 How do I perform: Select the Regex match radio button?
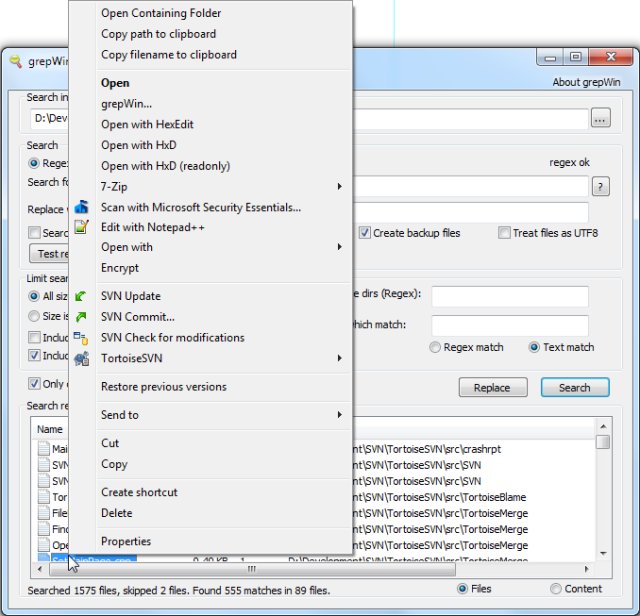pos(435,347)
